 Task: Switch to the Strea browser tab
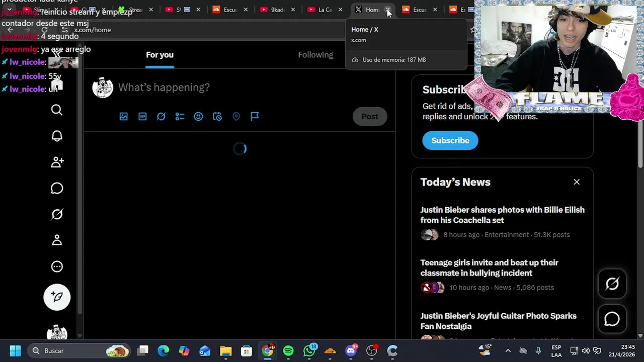coord(135,10)
